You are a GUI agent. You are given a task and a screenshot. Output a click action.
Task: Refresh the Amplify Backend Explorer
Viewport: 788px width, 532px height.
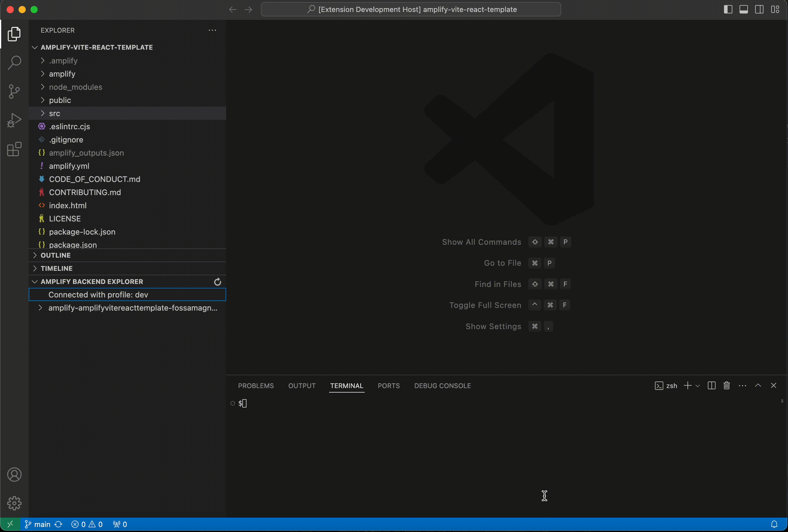217,282
